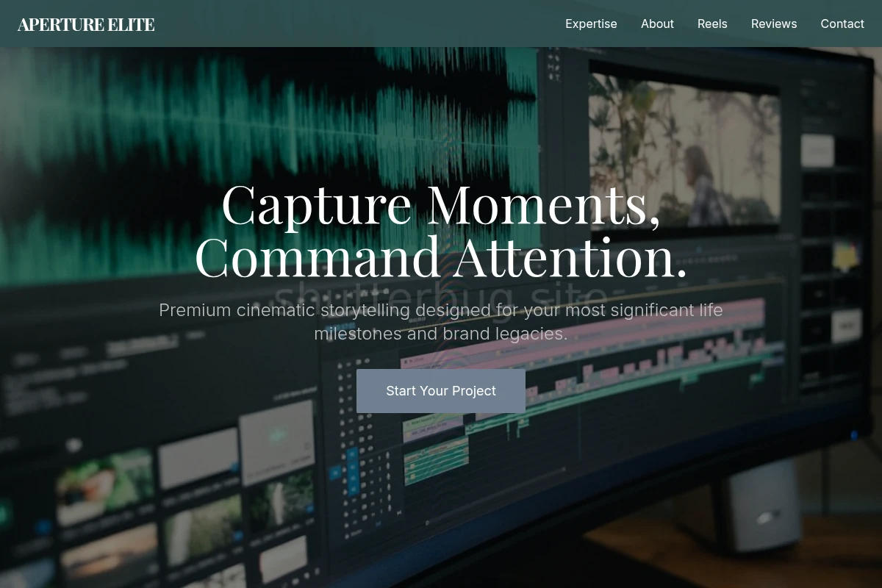
Task: Click the Start Your Project button
Action: [441, 391]
